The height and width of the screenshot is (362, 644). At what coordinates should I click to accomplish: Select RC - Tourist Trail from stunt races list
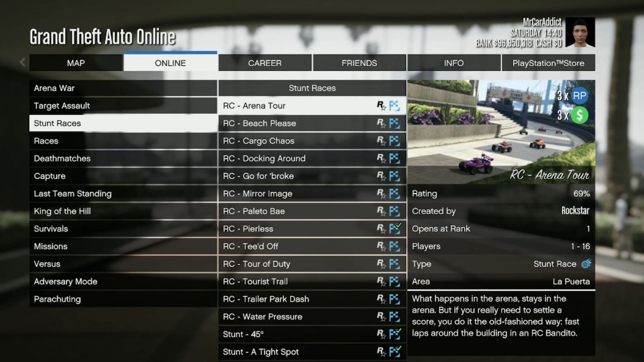click(x=312, y=282)
